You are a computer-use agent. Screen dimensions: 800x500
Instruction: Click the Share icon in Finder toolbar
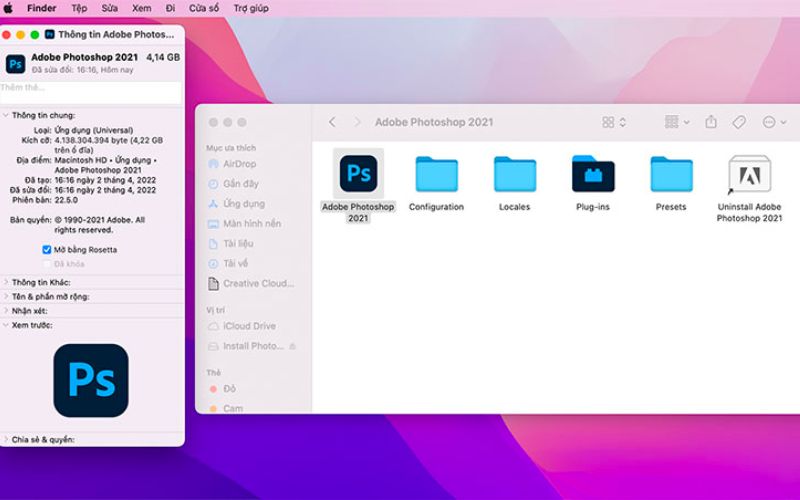pyautogui.click(x=711, y=122)
